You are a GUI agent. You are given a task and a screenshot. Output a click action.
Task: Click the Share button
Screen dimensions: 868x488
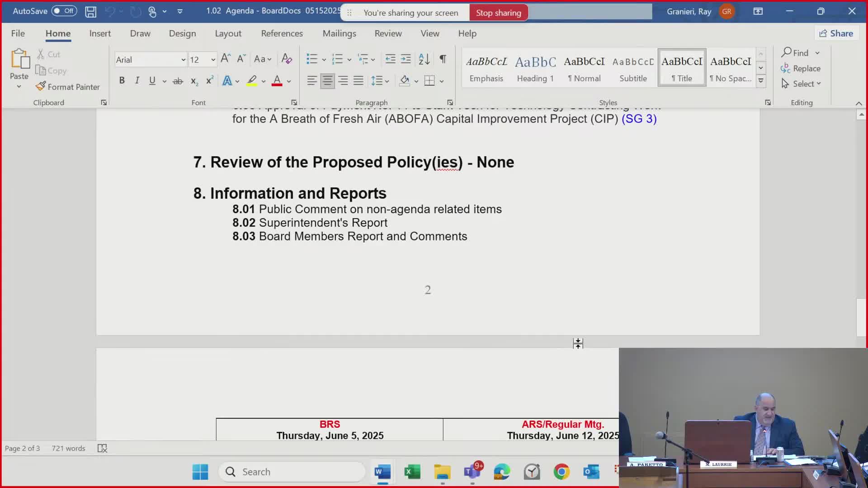(x=836, y=33)
